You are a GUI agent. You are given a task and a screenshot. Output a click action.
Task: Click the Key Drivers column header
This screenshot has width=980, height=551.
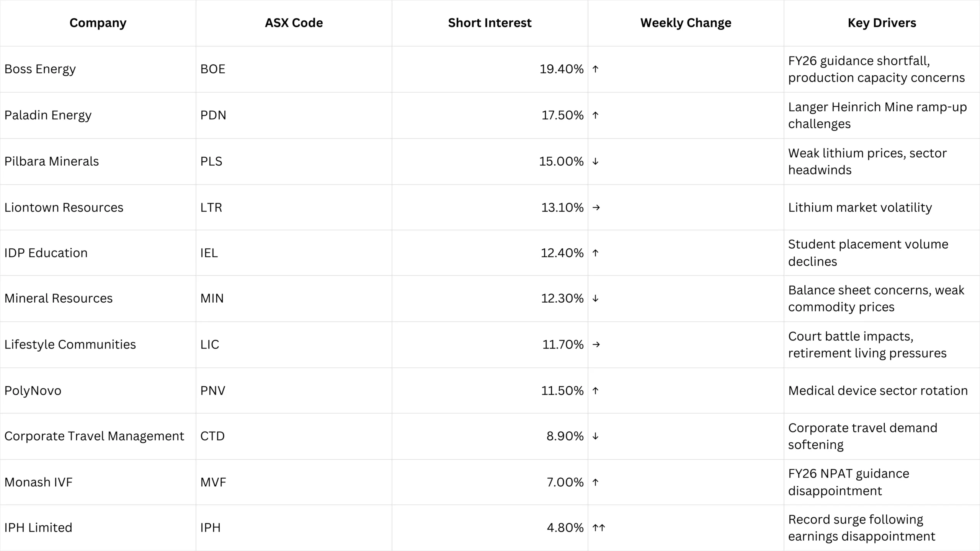point(882,23)
